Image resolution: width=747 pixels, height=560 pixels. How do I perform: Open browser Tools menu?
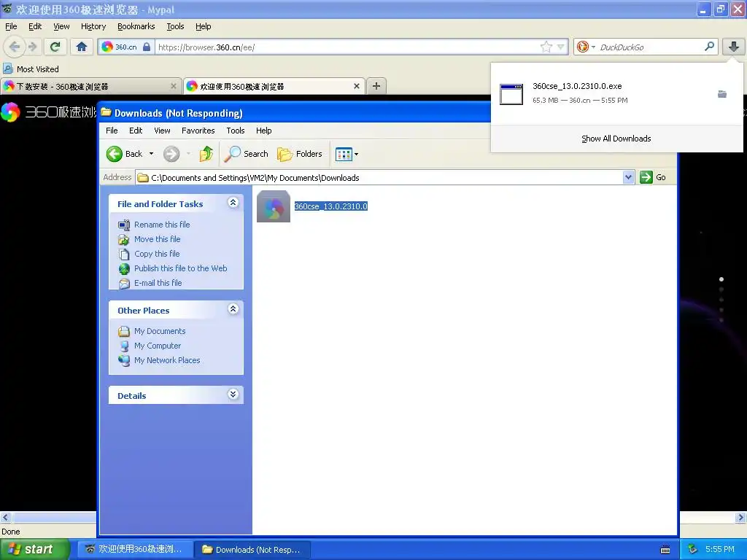pos(175,26)
